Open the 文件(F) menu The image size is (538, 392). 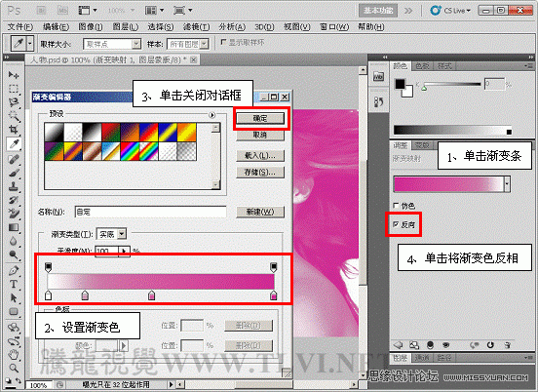tap(19, 26)
